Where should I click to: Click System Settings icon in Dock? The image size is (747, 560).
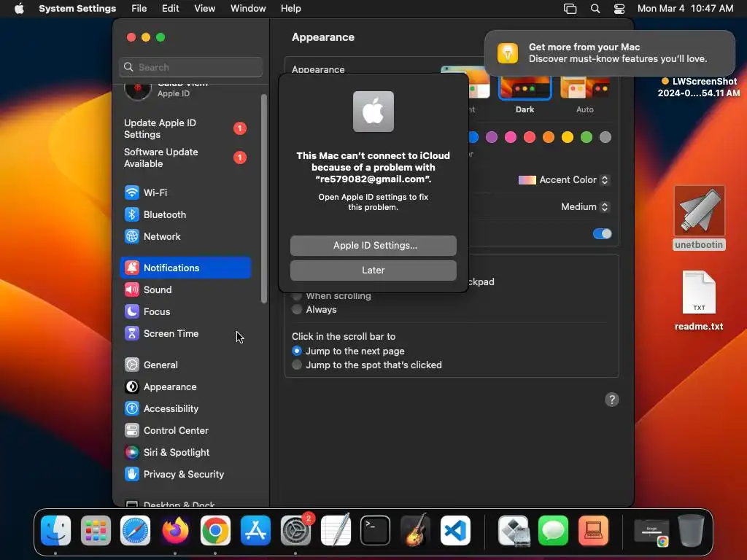[295, 531]
